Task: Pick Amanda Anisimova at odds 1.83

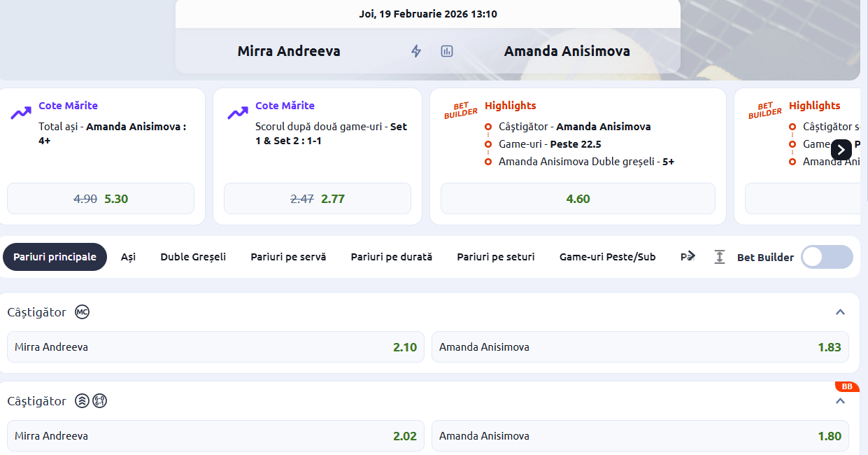Action: (x=640, y=347)
